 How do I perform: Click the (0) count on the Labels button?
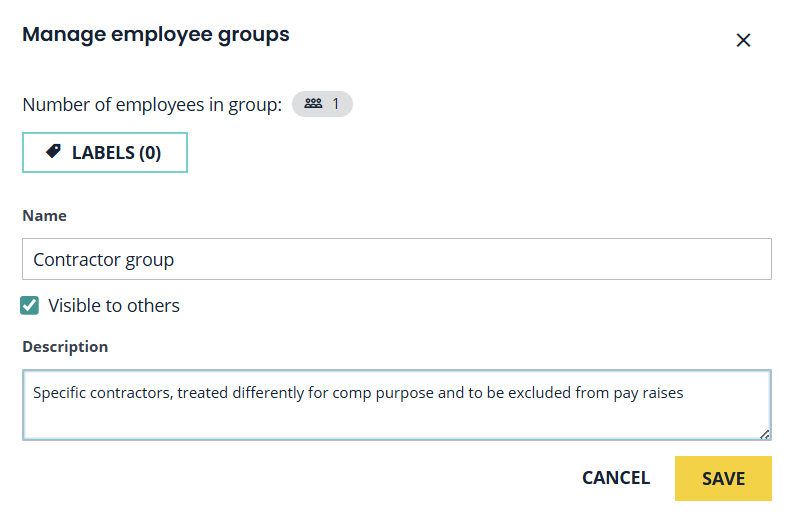click(150, 153)
